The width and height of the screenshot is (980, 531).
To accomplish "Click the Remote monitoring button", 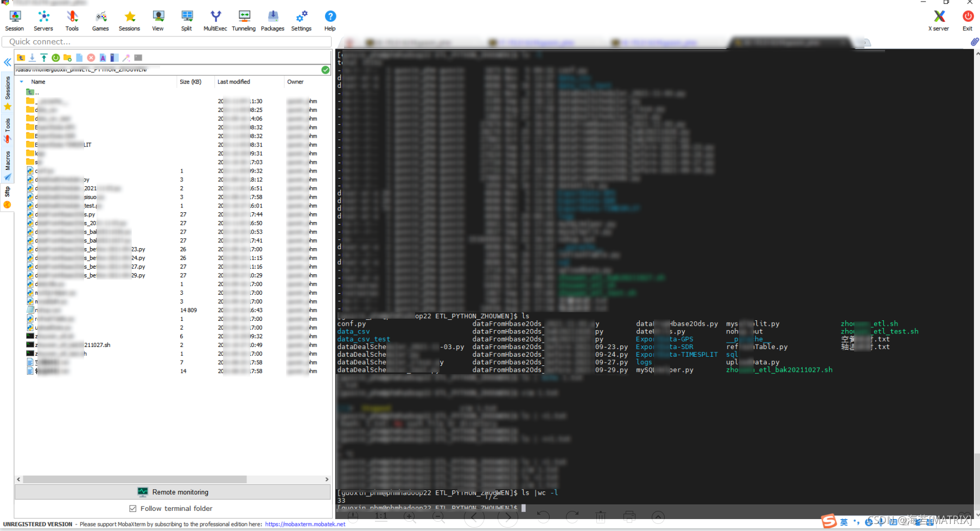I will 173,492.
